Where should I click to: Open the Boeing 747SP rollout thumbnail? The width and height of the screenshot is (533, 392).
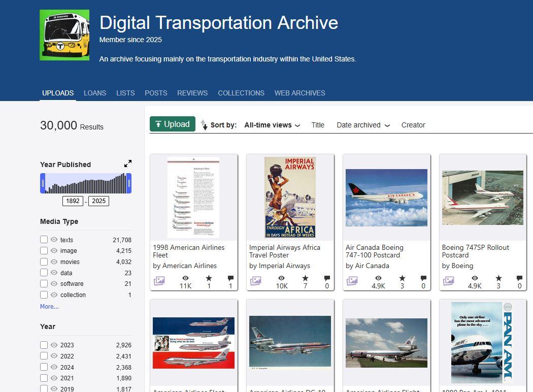pos(483,198)
